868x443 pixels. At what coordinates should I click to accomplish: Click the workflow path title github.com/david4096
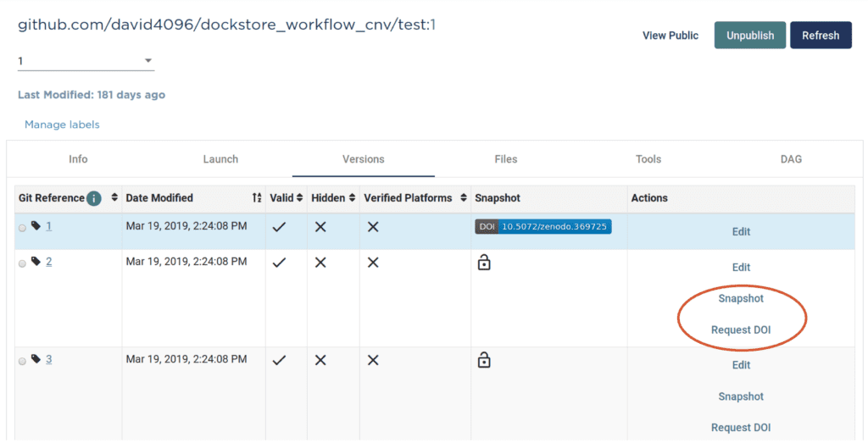(227, 25)
